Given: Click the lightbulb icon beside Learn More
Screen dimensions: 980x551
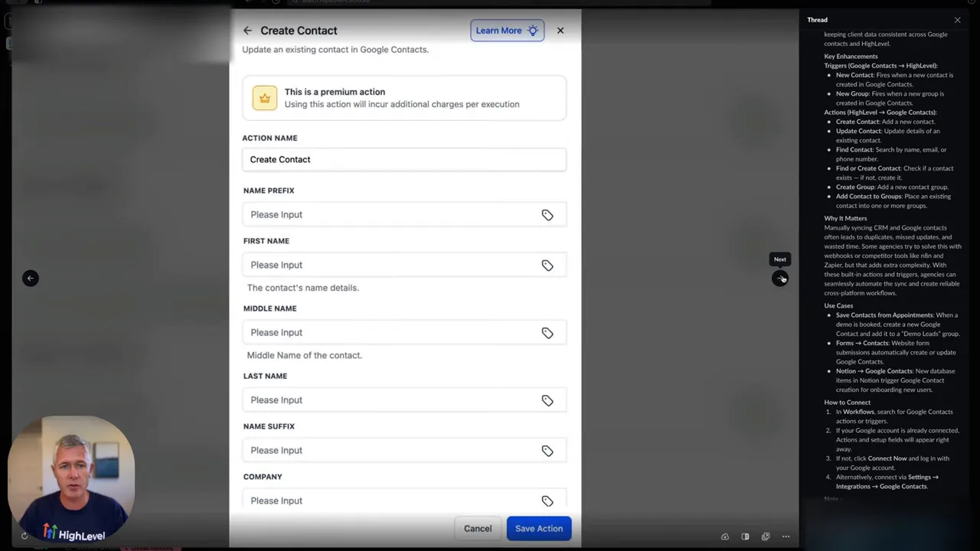Looking at the screenshot, I should point(533,31).
